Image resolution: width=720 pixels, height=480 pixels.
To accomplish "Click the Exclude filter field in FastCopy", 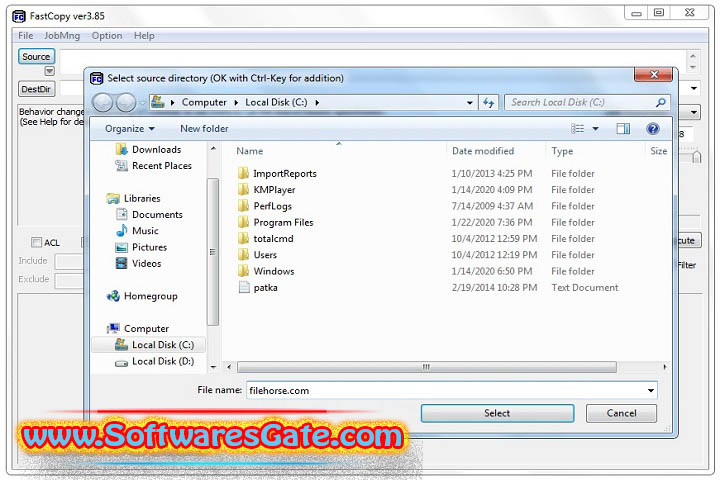I will (69, 280).
